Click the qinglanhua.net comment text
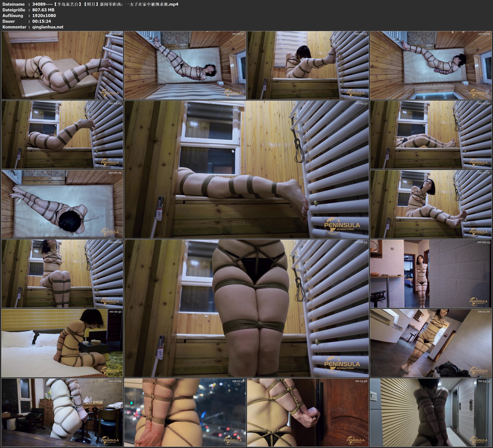The height and width of the screenshot is (448, 493). tap(48, 27)
